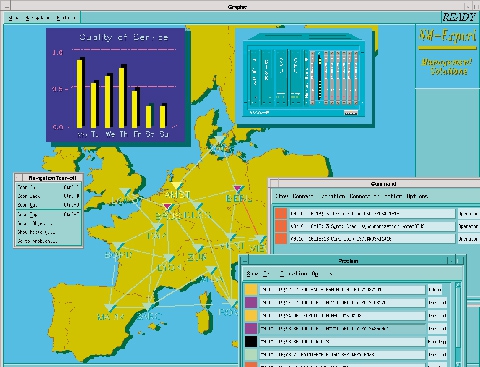This screenshot has height=367, width=480.
Task: Select the MADR node in Spain
Action: pyautogui.click(x=110, y=307)
